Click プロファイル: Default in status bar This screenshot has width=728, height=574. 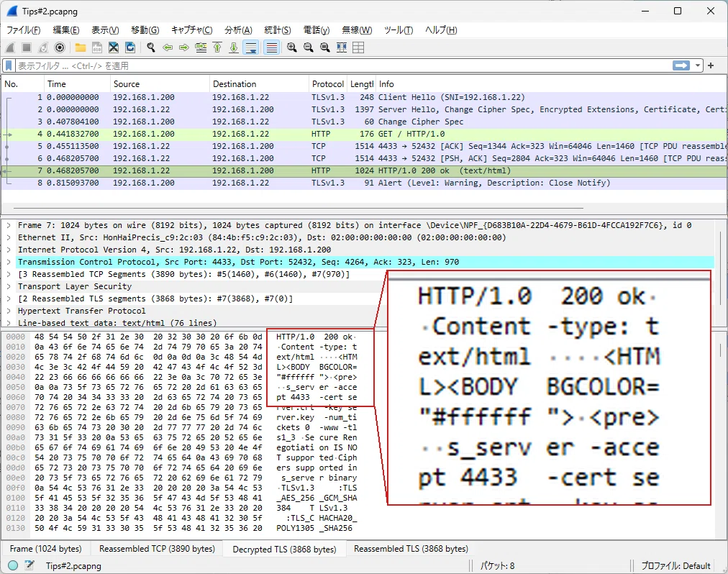coord(675,565)
